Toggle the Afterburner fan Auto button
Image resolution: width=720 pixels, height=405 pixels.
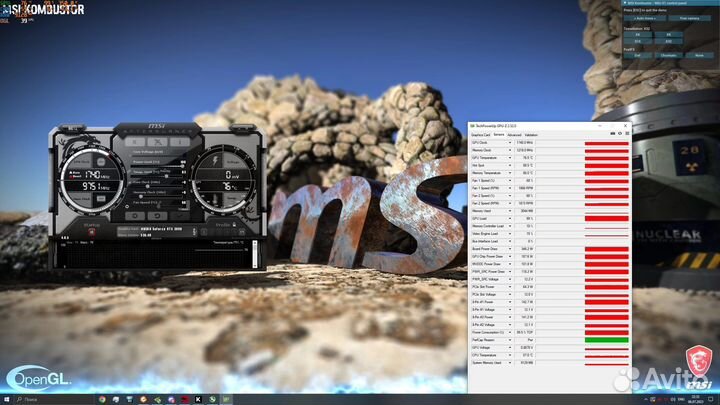coord(184,209)
